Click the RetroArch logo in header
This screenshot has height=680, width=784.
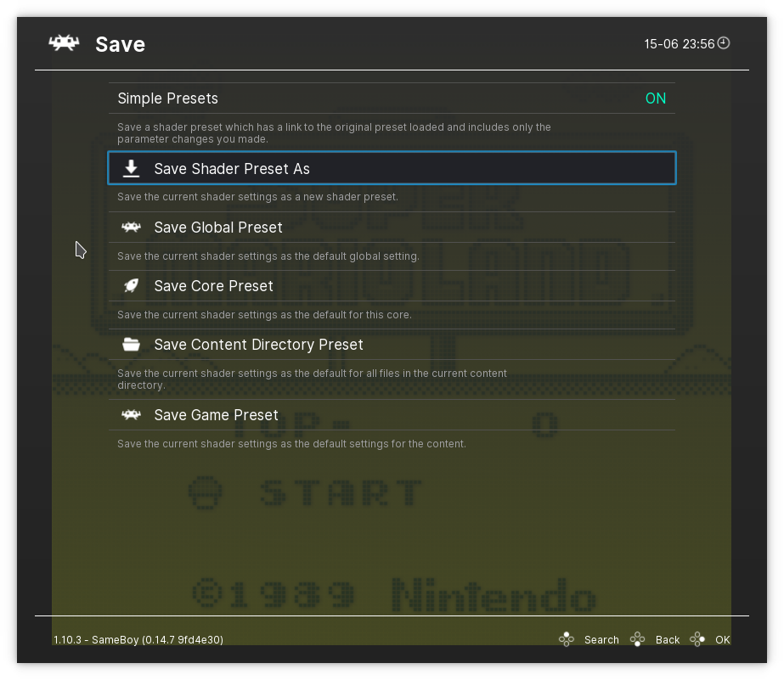(x=65, y=43)
